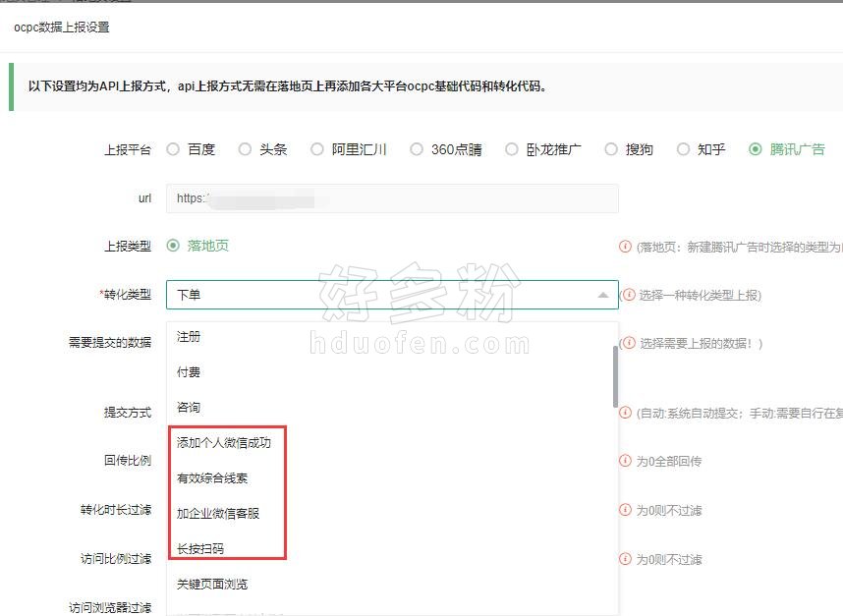Select the 头条 platform radio button
The width and height of the screenshot is (843, 616).
245,149
